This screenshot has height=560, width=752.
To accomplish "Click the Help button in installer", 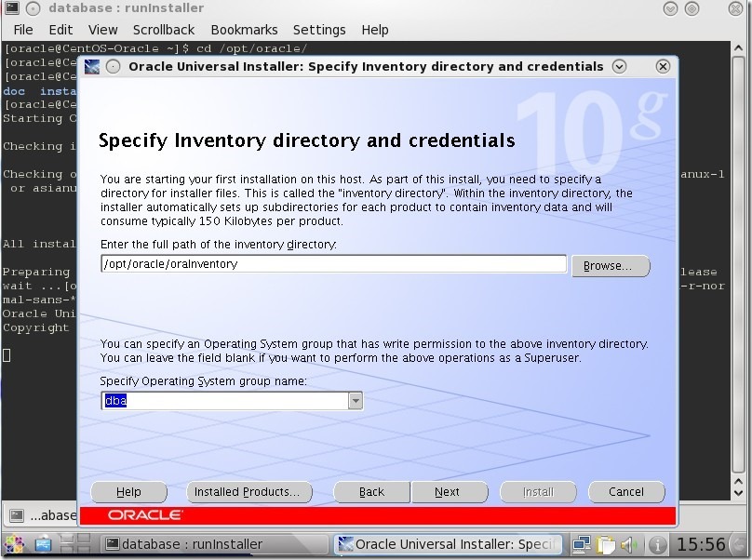I will tap(129, 492).
